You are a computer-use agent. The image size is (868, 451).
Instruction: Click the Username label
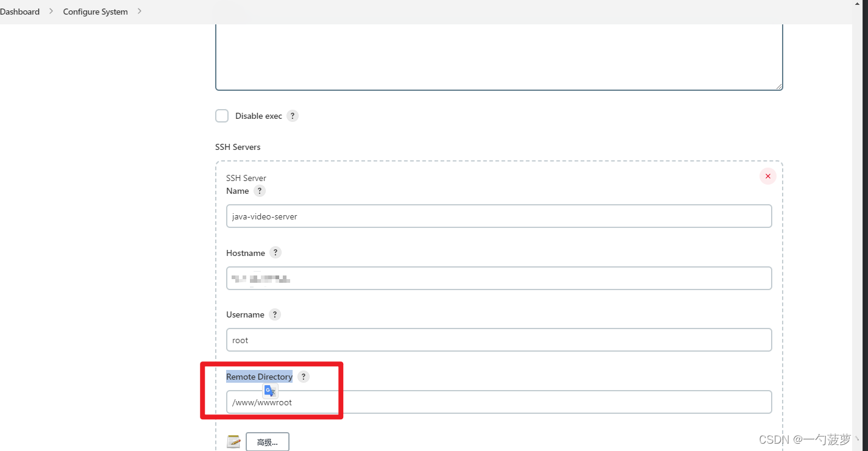(245, 314)
